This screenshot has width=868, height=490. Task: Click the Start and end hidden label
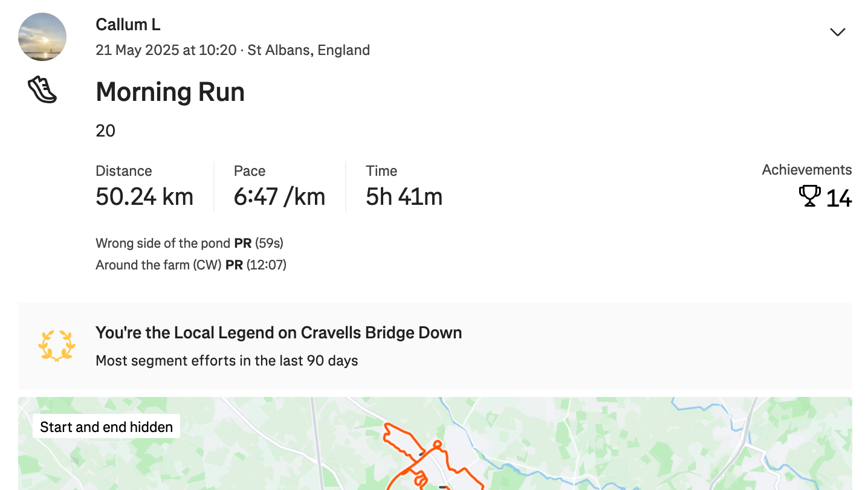pos(106,427)
